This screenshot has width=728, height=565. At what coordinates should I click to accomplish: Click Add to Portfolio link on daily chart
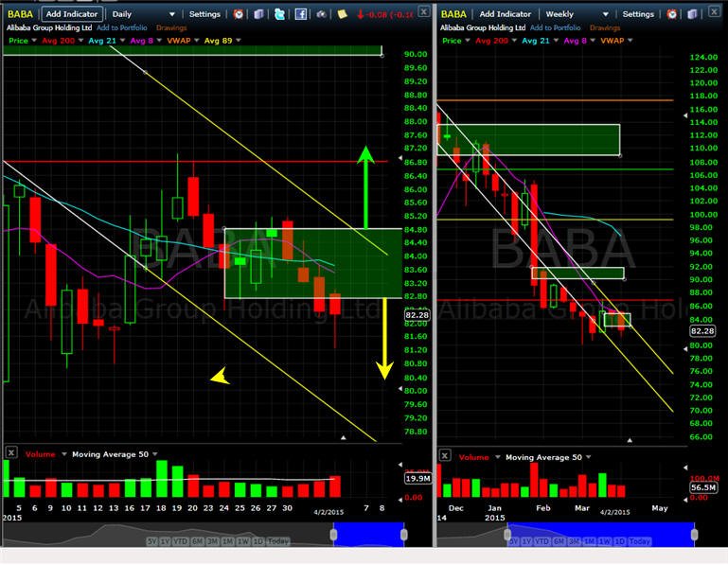click(x=121, y=27)
